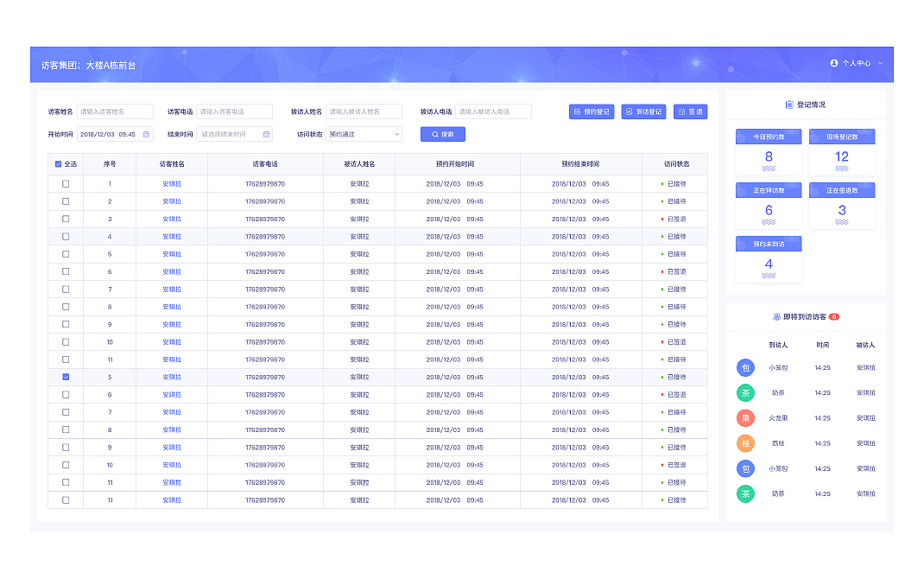The width and height of the screenshot is (924, 579).
Task: Select upcoming visitor name 荔枝
Action: click(x=778, y=443)
